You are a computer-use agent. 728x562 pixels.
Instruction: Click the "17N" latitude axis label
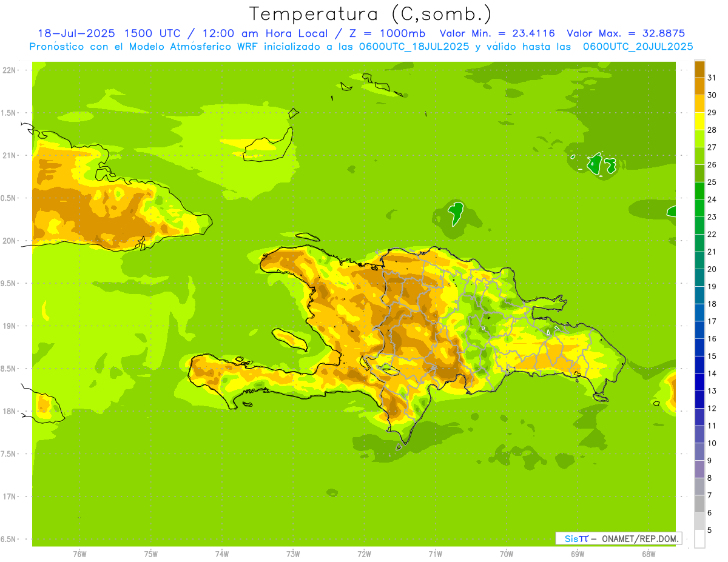point(8,497)
